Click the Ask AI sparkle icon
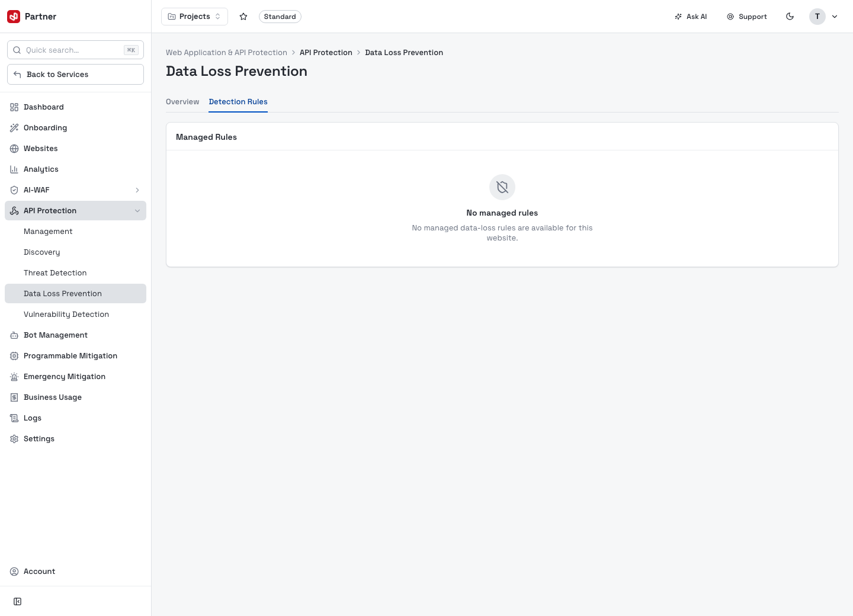The image size is (853, 616). pyautogui.click(x=678, y=17)
